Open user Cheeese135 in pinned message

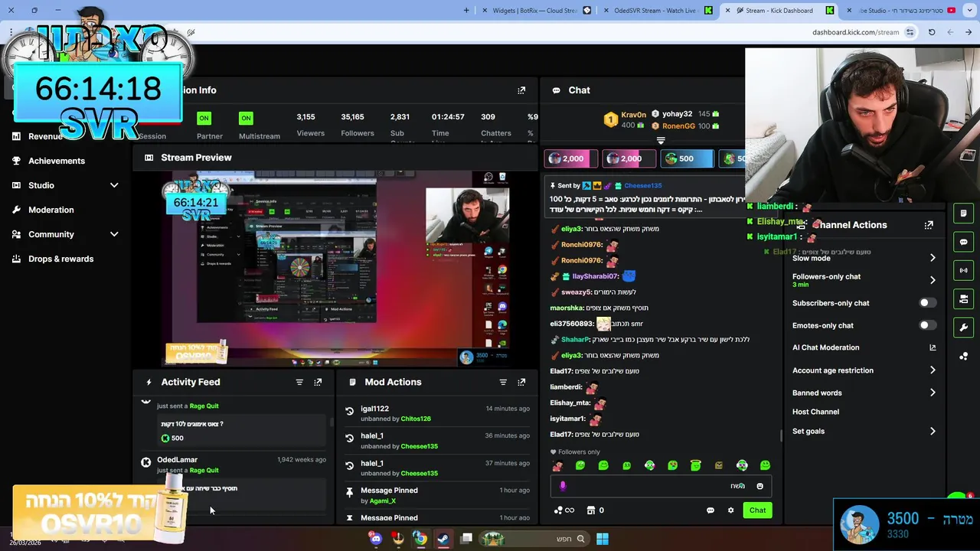642,185
